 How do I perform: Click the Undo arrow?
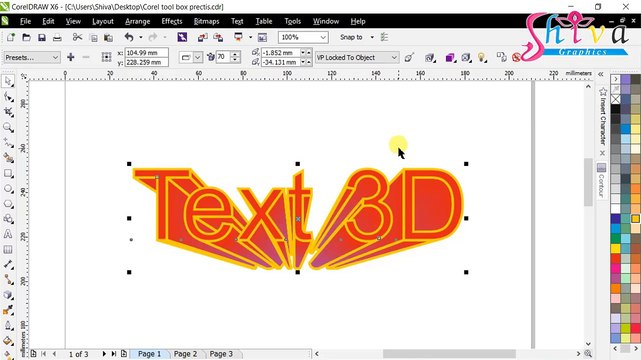(x=129, y=38)
